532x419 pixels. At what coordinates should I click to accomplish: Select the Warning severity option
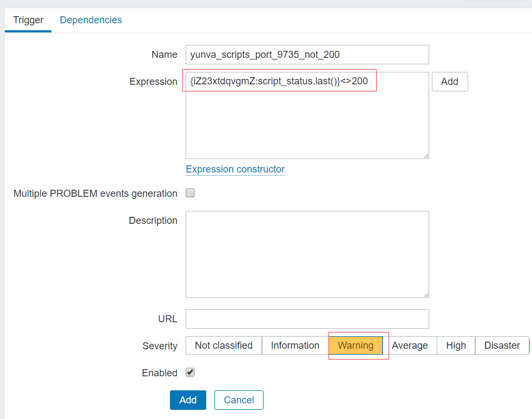(x=356, y=345)
